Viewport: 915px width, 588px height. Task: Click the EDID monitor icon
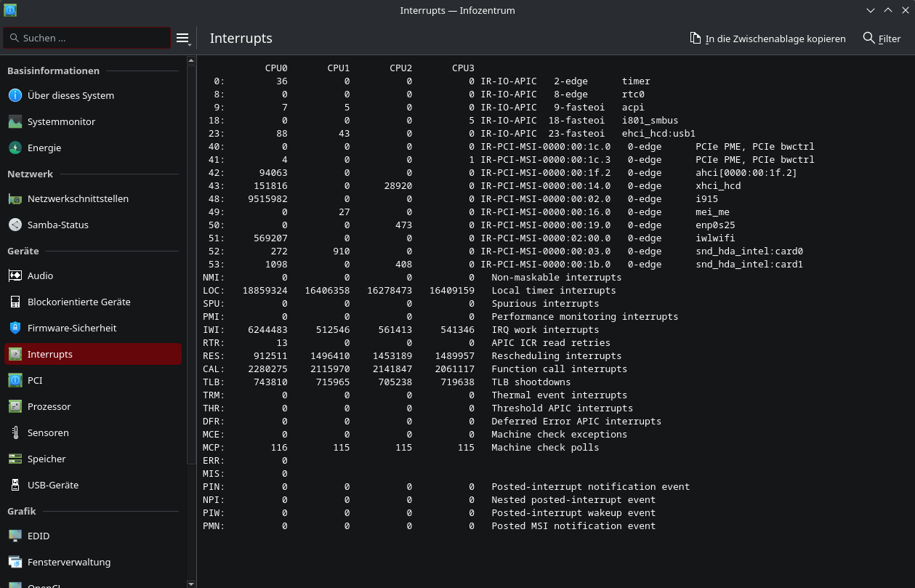(x=15, y=536)
